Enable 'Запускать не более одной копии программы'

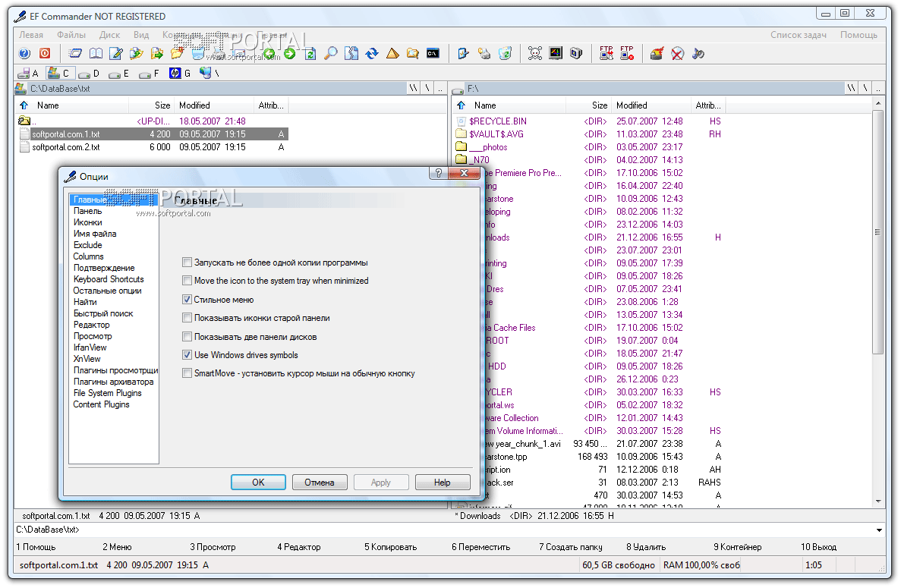[x=187, y=263]
